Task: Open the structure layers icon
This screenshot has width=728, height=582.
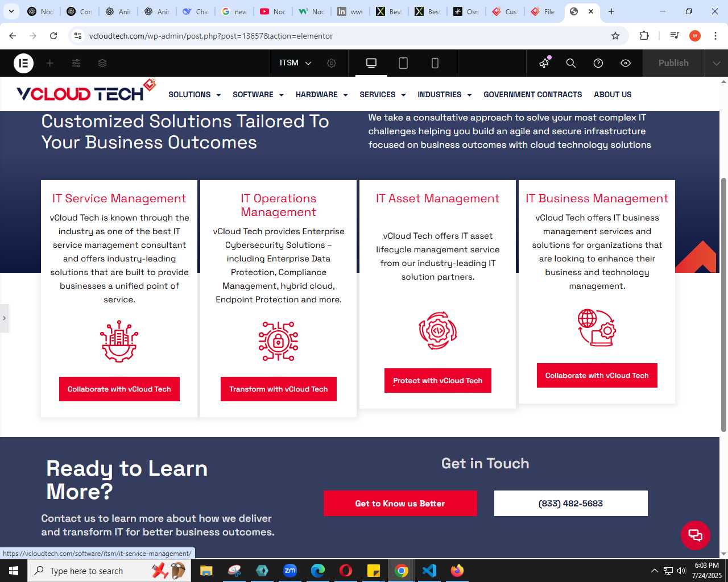Action: (x=102, y=63)
